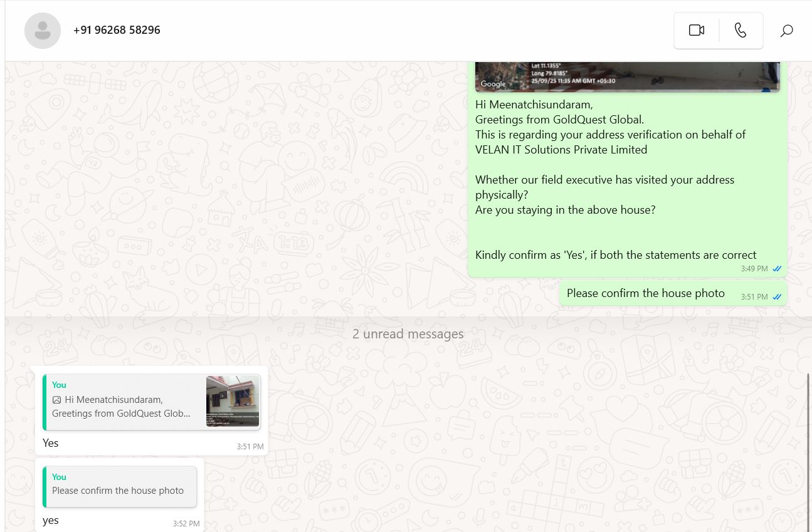This screenshot has width=812, height=532.
Task: Open contact info for +91 96268 58296
Action: tap(117, 30)
